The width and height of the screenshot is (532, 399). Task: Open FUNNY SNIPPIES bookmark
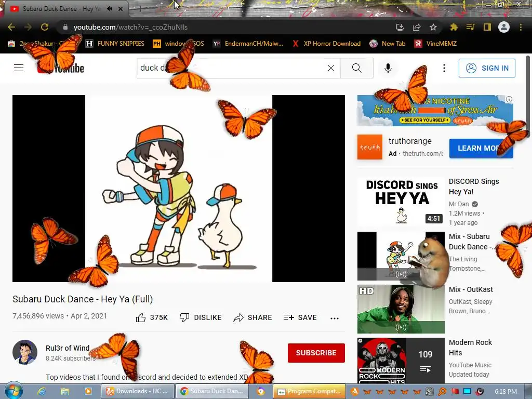[115, 44]
